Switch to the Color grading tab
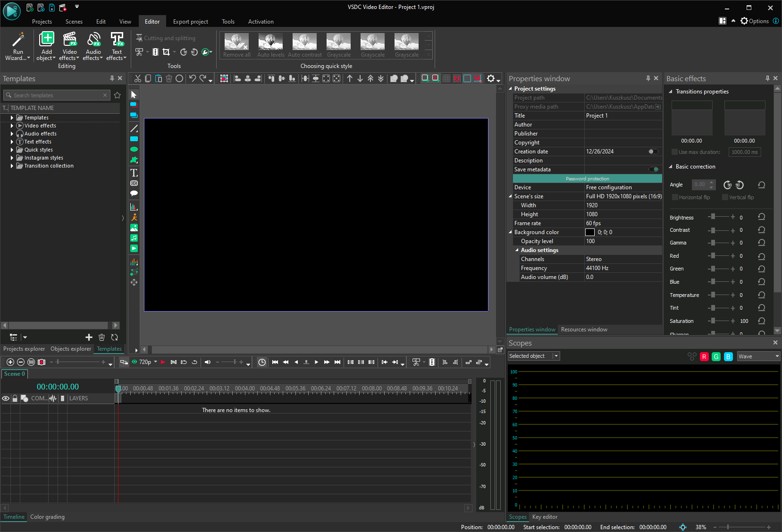The height and width of the screenshot is (532, 782). point(47,517)
